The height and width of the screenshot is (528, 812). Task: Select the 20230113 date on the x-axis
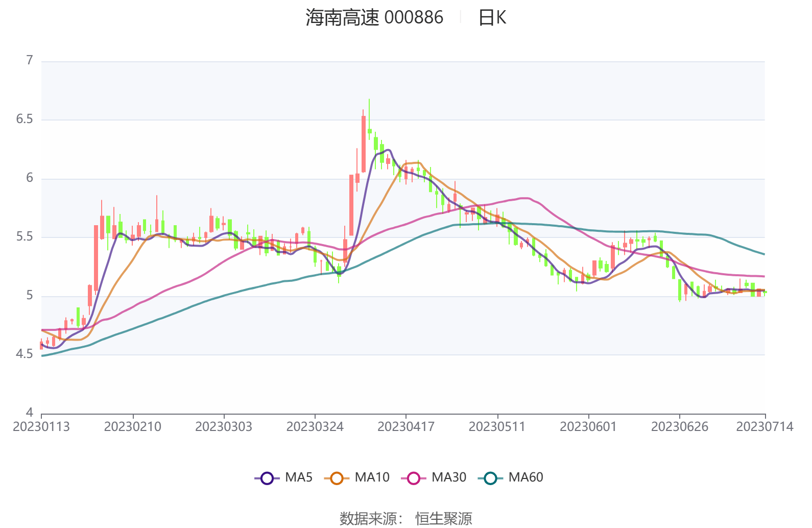tap(41, 427)
